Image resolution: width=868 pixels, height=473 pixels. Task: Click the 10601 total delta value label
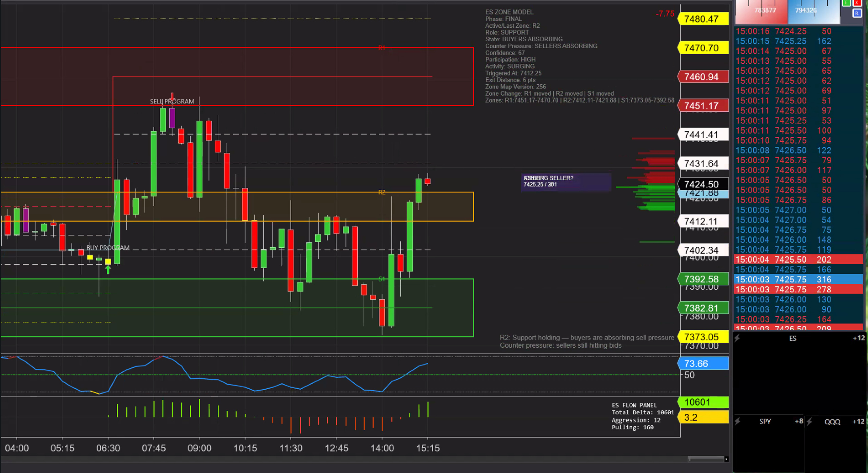(703, 402)
